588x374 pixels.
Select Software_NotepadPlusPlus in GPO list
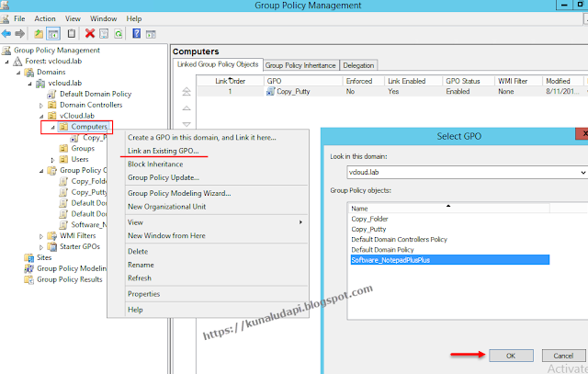(x=450, y=260)
